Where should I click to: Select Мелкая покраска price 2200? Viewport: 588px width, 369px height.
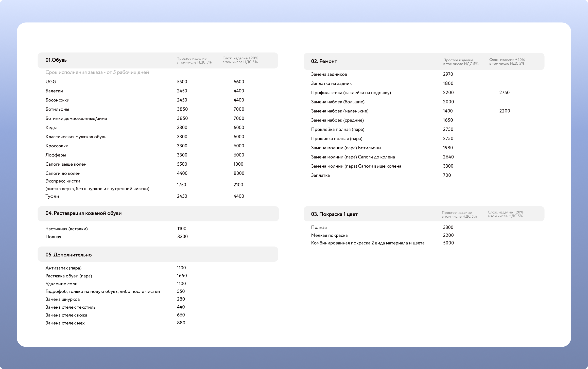click(448, 235)
